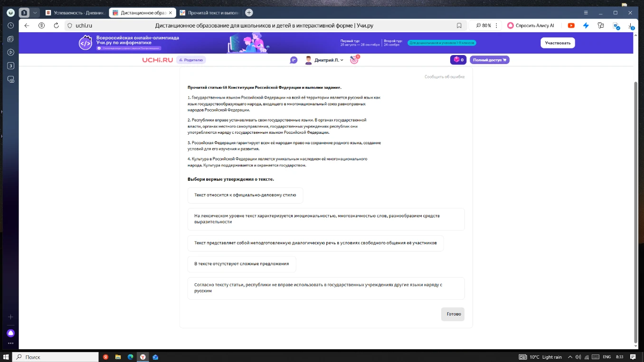
Task: Click the browser profile avatar icon
Action: pyautogui.click(x=10, y=13)
